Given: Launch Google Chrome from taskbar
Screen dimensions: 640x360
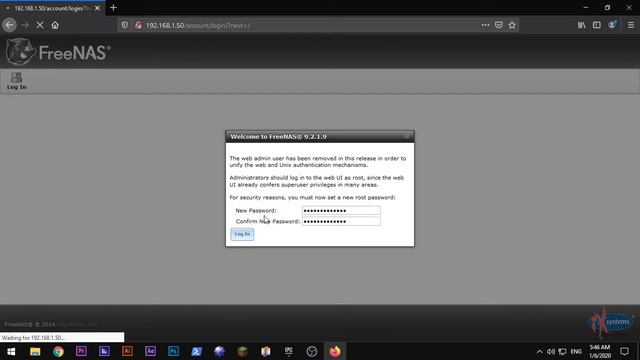Looking at the screenshot, I should click(58, 351).
